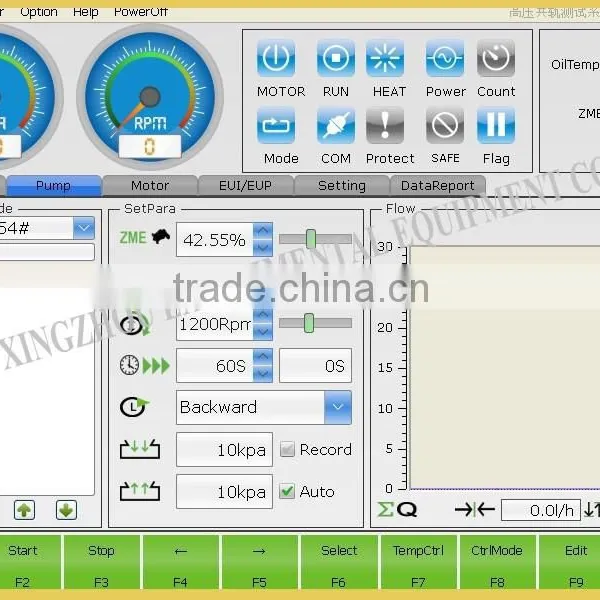Decrease Rpm value with down spinner

coord(263,332)
